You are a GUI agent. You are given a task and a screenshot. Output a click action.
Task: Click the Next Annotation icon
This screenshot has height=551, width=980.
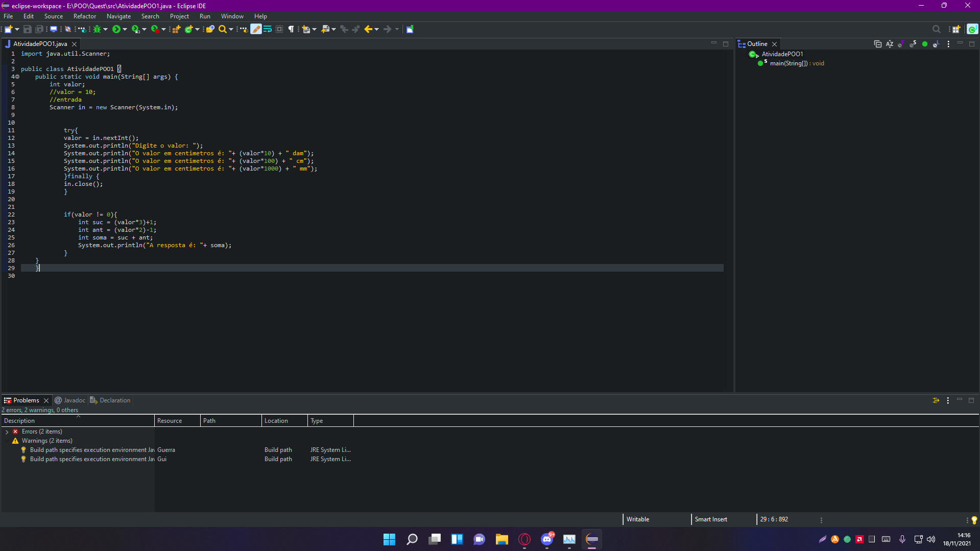306,29
